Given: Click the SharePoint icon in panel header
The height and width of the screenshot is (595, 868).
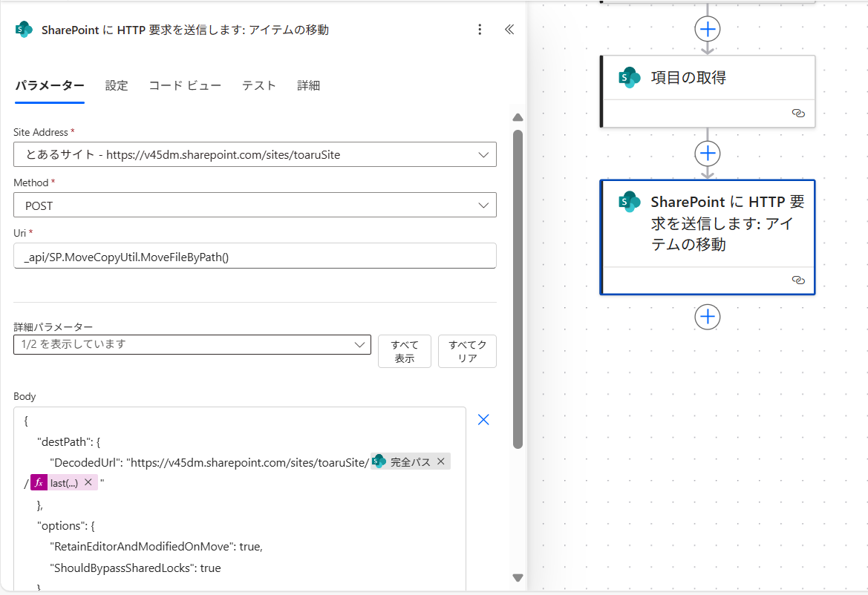Looking at the screenshot, I should click(x=24, y=30).
